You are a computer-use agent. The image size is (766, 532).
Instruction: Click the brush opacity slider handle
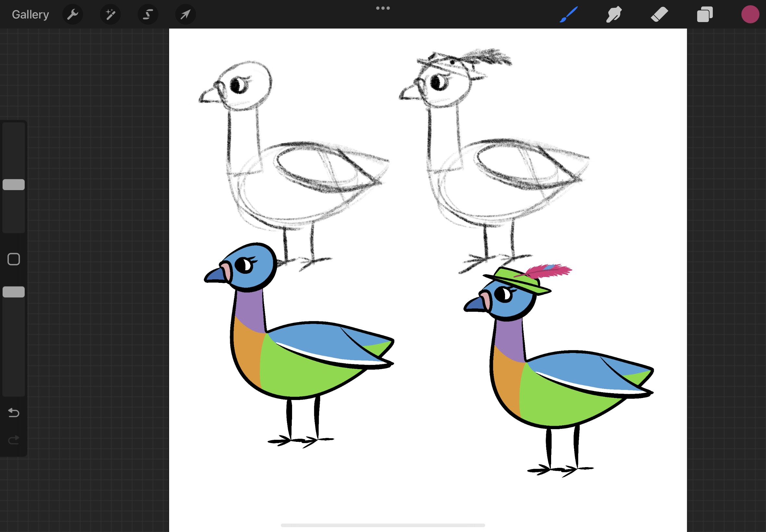[14, 292]
